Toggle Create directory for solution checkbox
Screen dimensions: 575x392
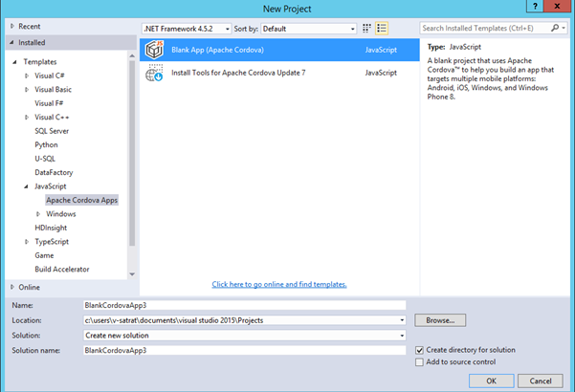click(x=419, y=350)
